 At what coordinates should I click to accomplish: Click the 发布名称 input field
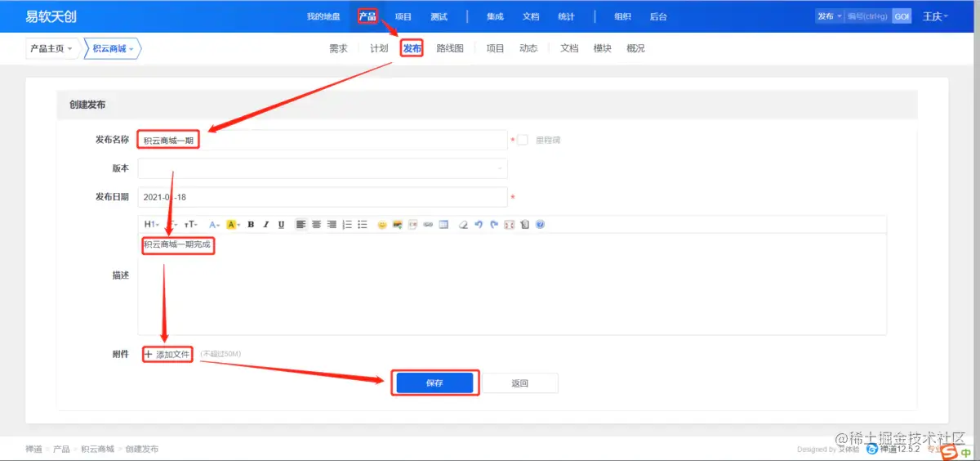pos(323,140)
